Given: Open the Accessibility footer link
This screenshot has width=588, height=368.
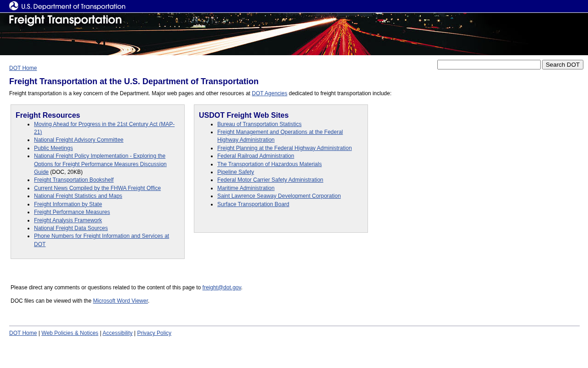Looking at the screenshot, I should [118, 333].
